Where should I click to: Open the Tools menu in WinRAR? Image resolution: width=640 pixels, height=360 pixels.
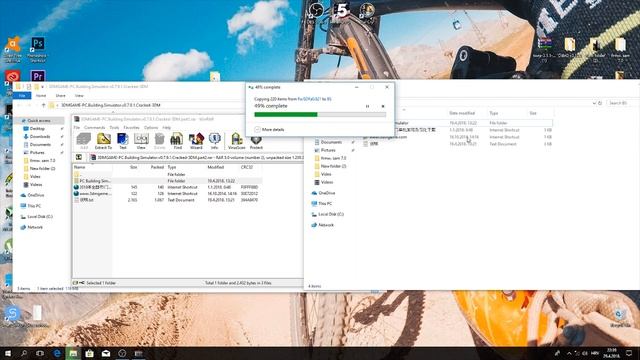coord(114,128)
